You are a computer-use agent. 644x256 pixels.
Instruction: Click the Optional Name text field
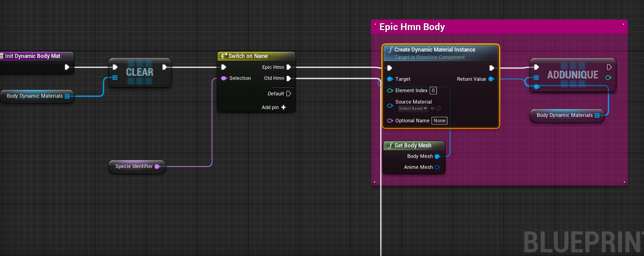point(440,120)
